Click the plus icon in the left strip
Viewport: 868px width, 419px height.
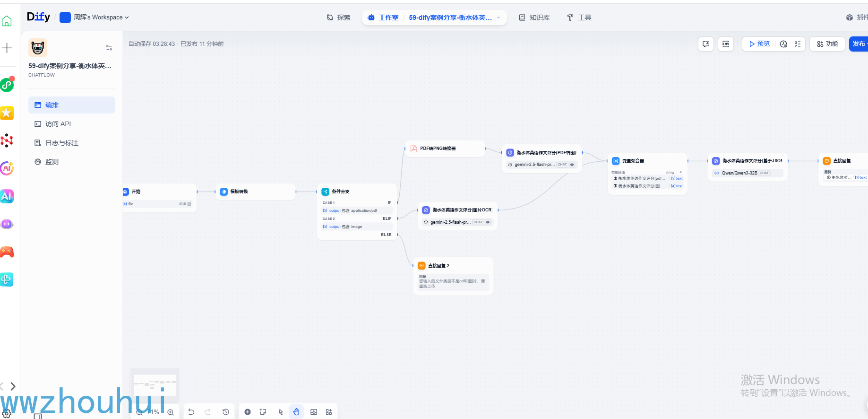(7, 48)
